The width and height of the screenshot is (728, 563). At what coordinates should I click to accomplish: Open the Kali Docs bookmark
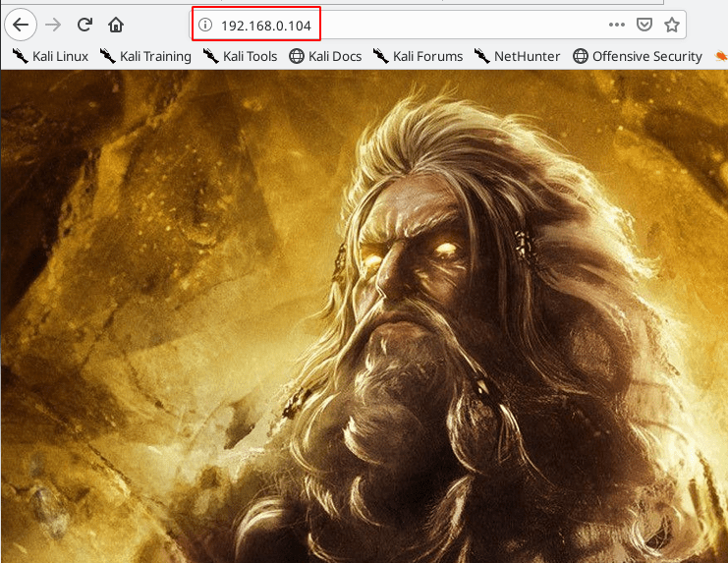[x=325, y=56]
